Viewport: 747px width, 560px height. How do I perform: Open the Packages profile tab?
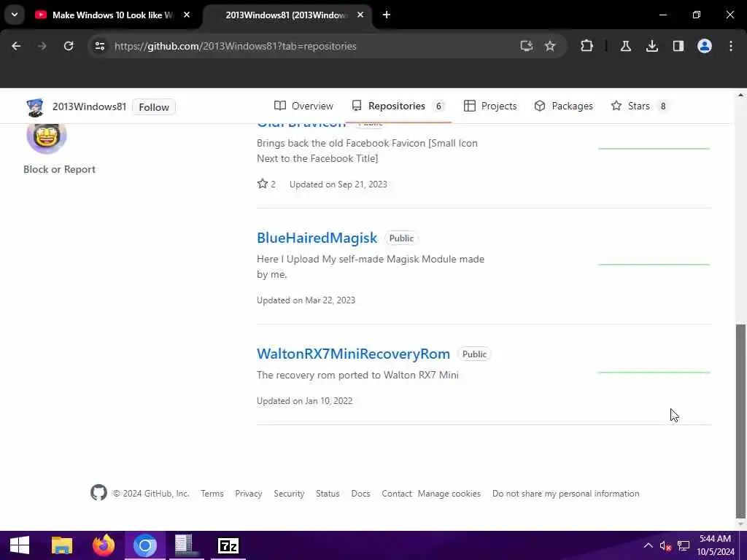click(564, 106)
